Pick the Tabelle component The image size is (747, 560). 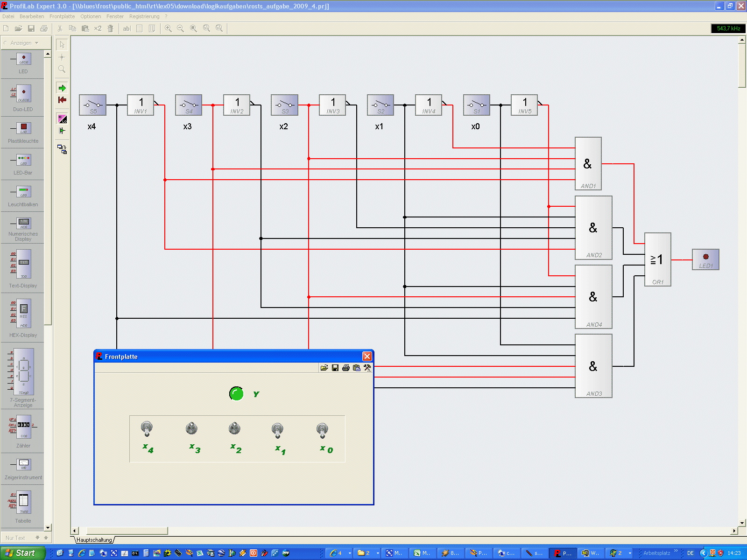23,506
